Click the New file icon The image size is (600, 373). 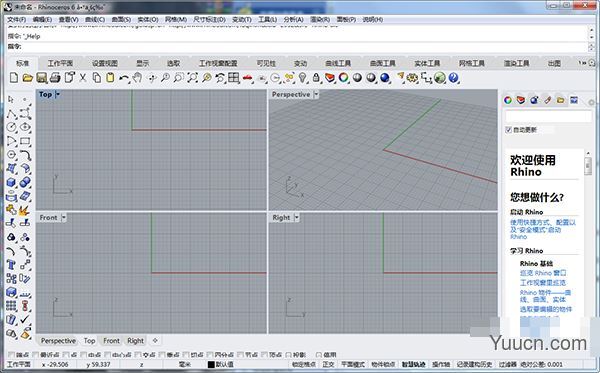pyautogui.click(x=14, y=78)
